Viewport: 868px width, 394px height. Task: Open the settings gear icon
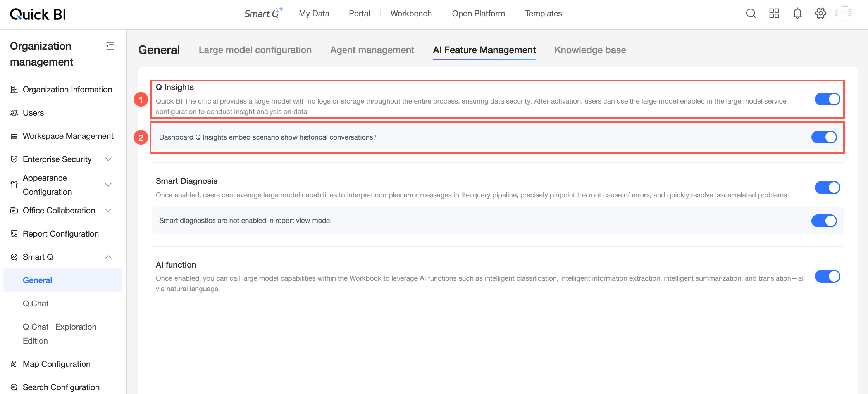pyautogui.click(x=820, y=14)
